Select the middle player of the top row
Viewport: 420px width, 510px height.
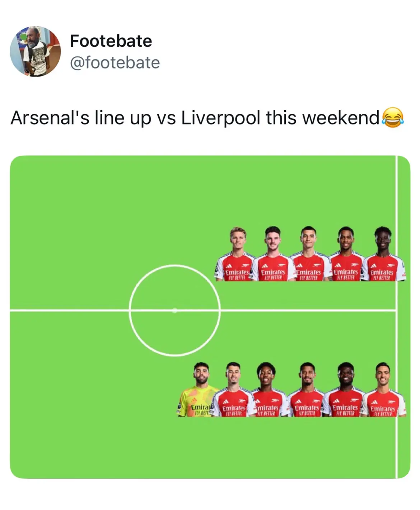pyautogui.click(x=309, y=254)
